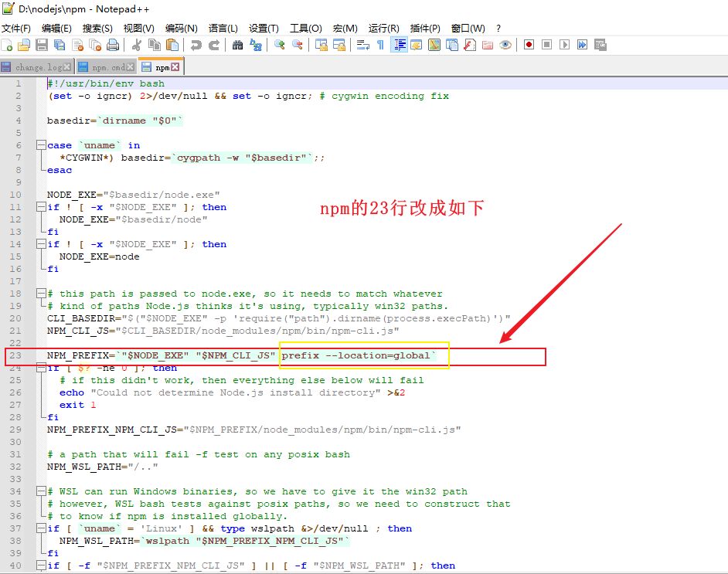Click the Copy toolbar icon
This screenshot has width=728, height=574.
155,45
